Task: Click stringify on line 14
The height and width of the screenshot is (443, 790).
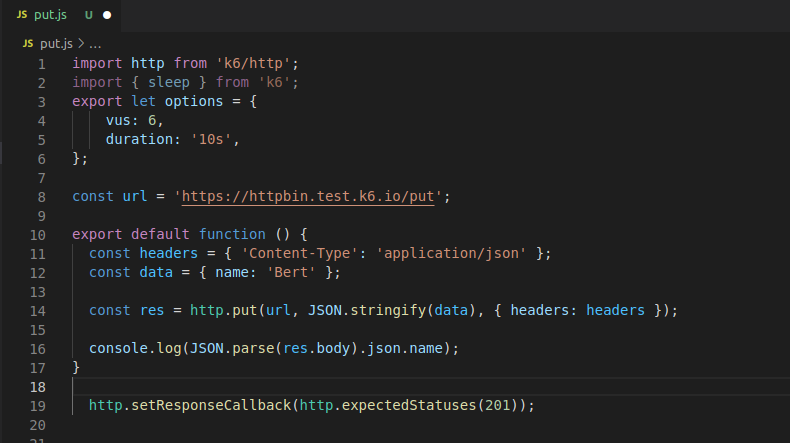Action: (388, 310)
